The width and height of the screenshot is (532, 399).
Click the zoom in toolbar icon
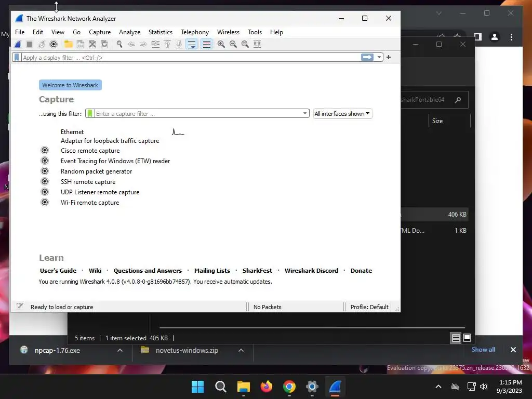221,44
